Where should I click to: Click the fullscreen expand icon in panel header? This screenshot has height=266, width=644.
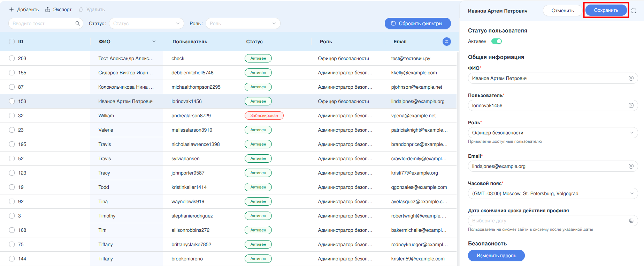tap(634, 11)
